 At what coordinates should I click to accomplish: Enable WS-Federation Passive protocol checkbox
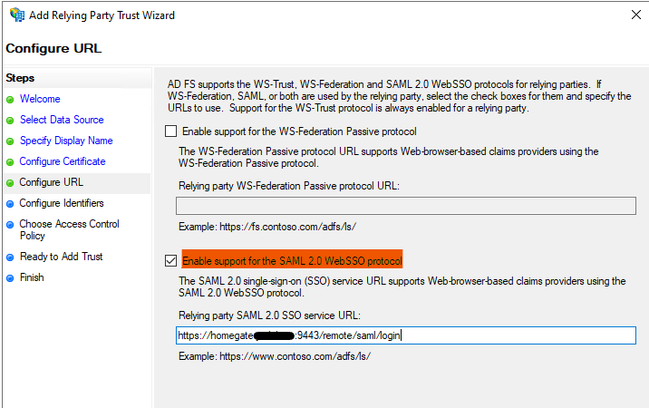coord(171,131)
